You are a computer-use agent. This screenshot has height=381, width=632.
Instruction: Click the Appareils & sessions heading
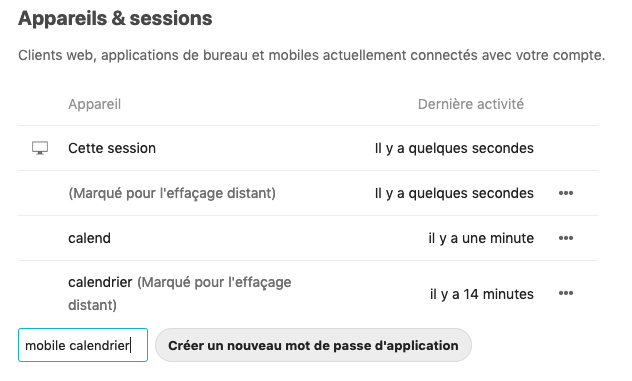(x=115, y=19)
